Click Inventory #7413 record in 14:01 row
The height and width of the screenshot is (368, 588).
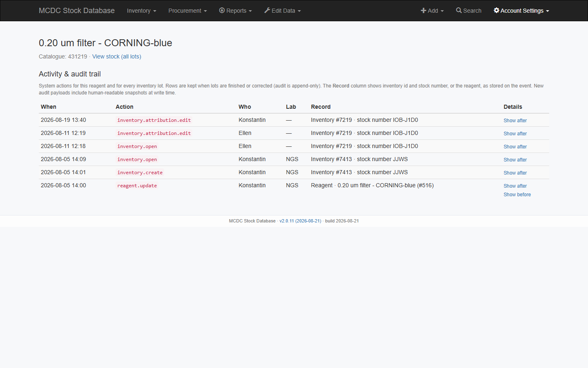tap(359, 172)
